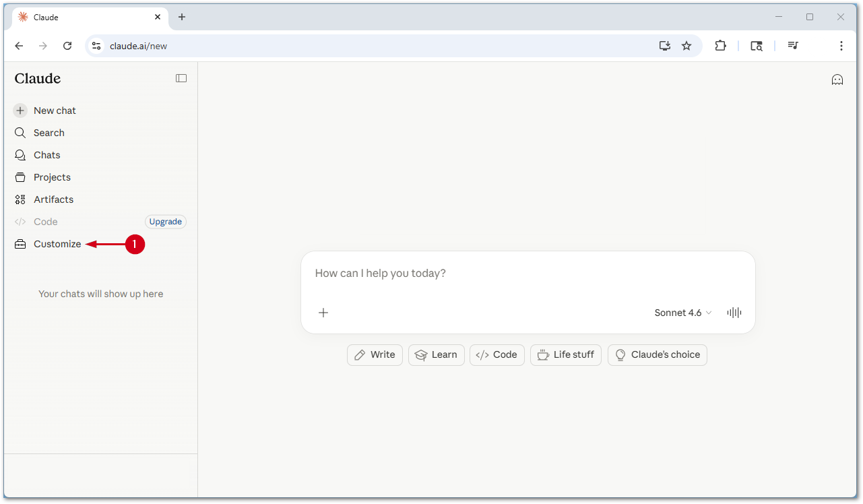Click the plus icon beside New chat
Viewport: 863px width, 504px height.
tap(20, 111)
